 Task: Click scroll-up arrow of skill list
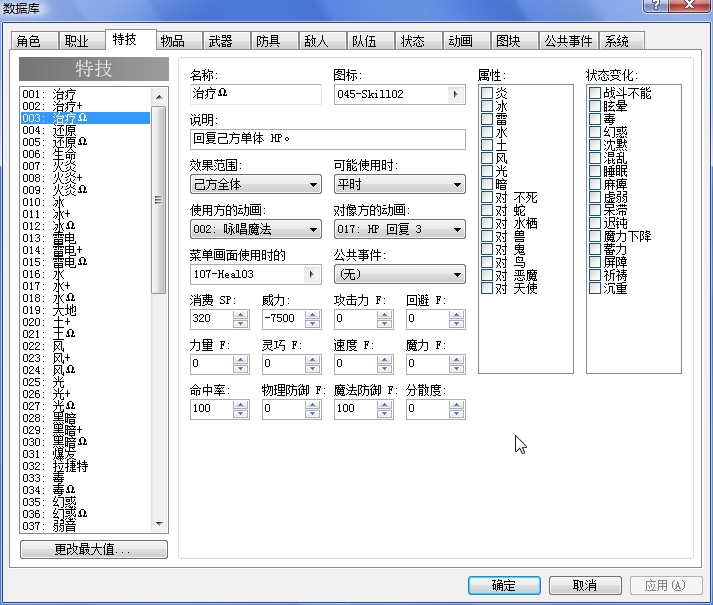click(x=159, y=96)
